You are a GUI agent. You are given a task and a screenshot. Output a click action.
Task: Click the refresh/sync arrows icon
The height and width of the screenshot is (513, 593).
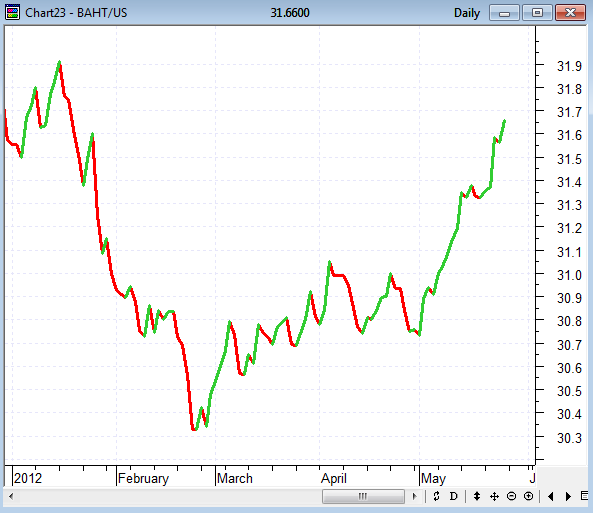(436, 496)
